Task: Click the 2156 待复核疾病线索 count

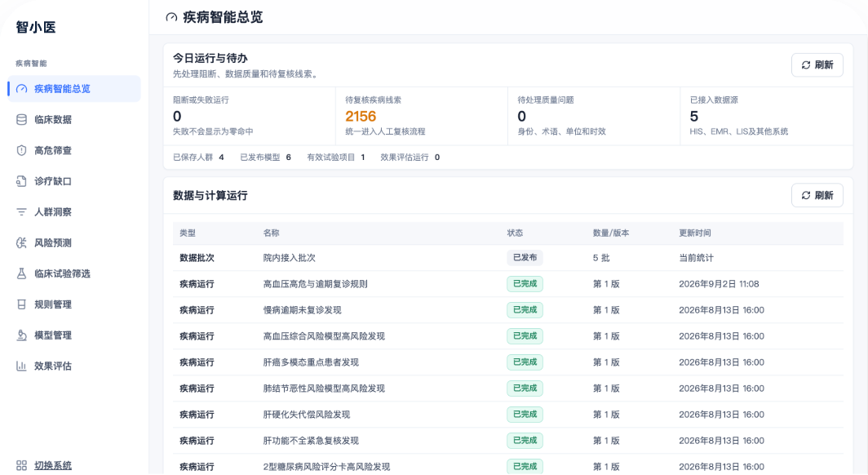Action: [x=361, y=116]
